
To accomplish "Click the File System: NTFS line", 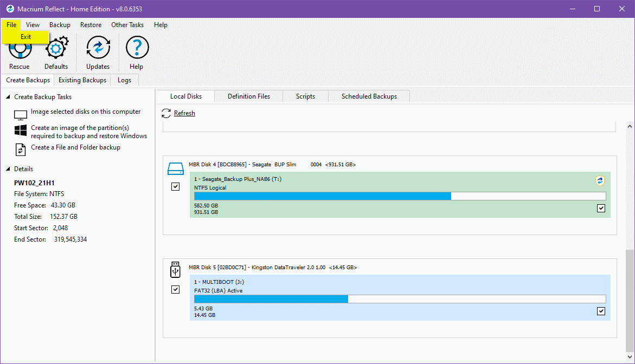I will point(39,194).
